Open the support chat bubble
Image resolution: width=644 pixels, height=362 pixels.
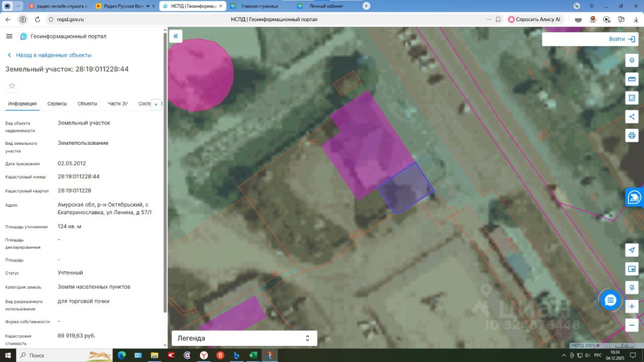coord(610,301)
